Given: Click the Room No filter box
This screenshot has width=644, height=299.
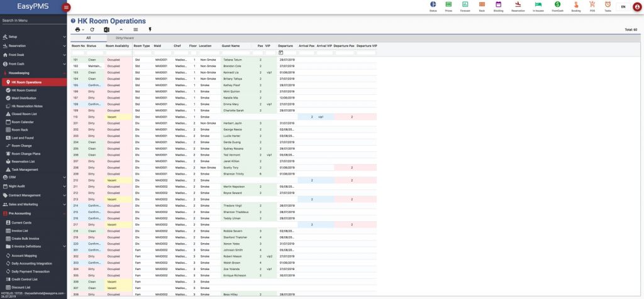Looking at the screenshot, I should [x=78, y=53].
